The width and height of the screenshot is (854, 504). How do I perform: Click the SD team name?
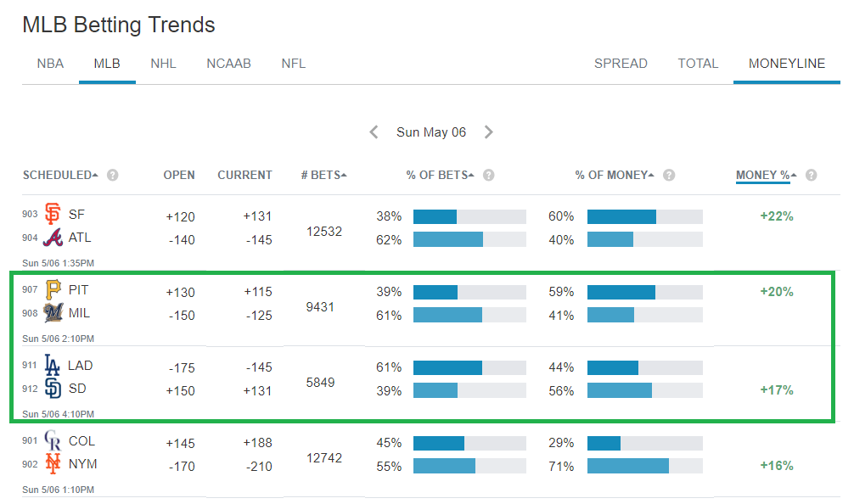pyautogui.click(x=77, y=389)
